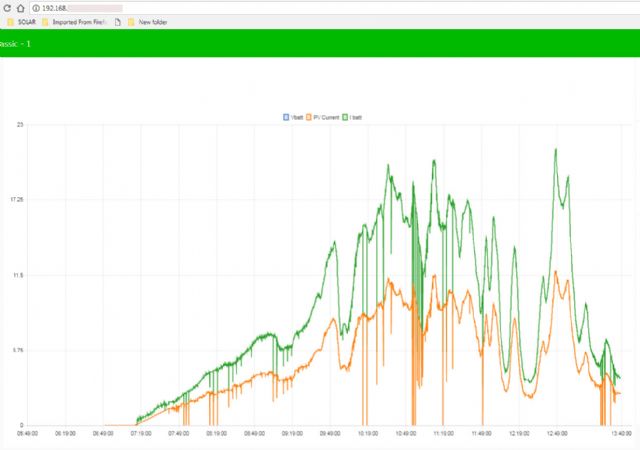Click the browser Home icon
Screen dimensions: 640x450
click(x=20, y=7)
